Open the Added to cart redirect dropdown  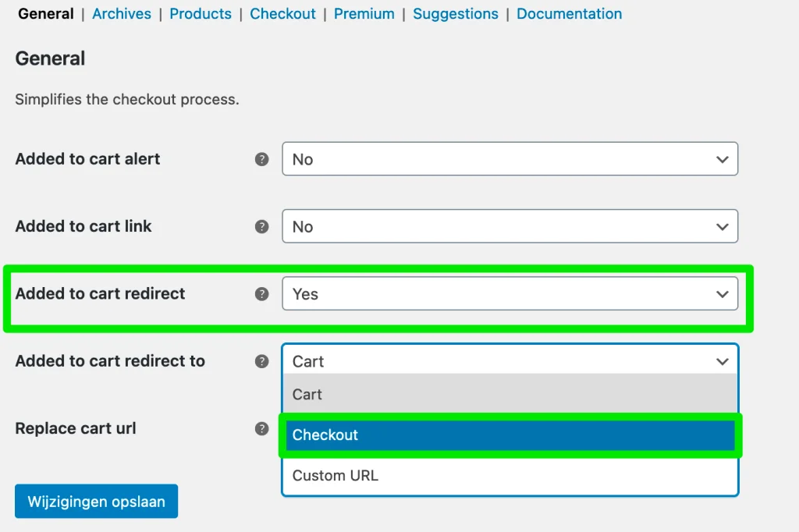(510, 294)
